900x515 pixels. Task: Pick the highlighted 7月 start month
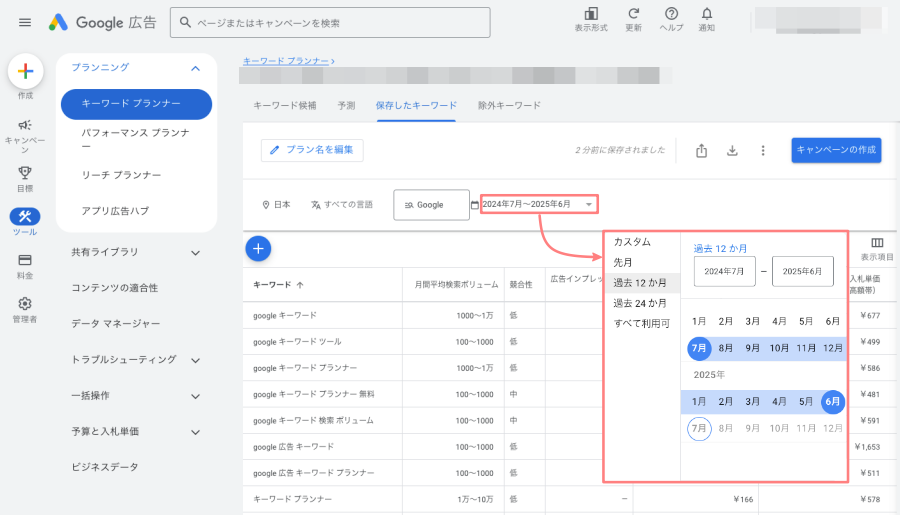pyautogui.click(x=699, y=349)
